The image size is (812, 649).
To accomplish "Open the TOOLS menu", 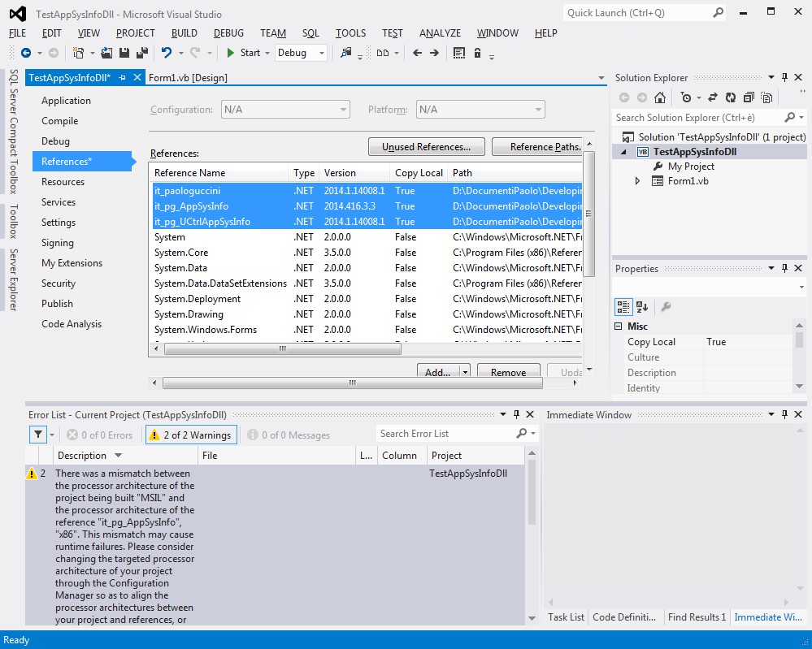I will [x=350, y=33].
